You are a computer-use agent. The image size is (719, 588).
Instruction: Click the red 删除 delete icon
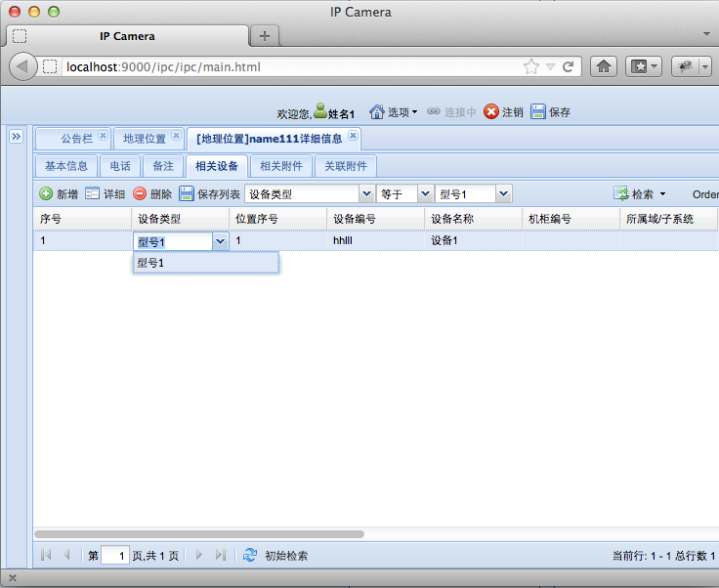pyautogui.click(x=140, y=194)
